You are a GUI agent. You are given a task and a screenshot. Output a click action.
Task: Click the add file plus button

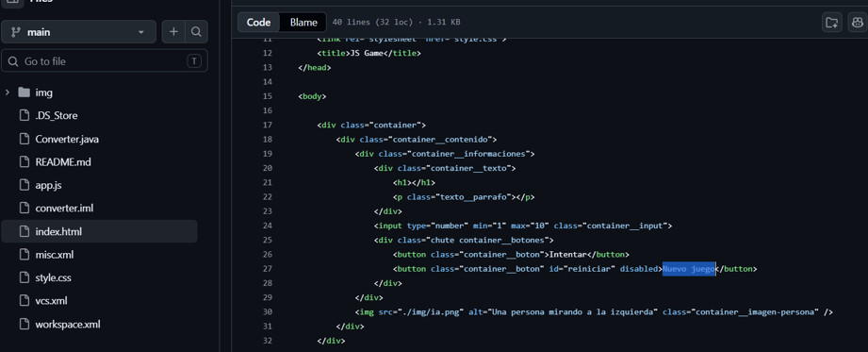coord(173,32)
